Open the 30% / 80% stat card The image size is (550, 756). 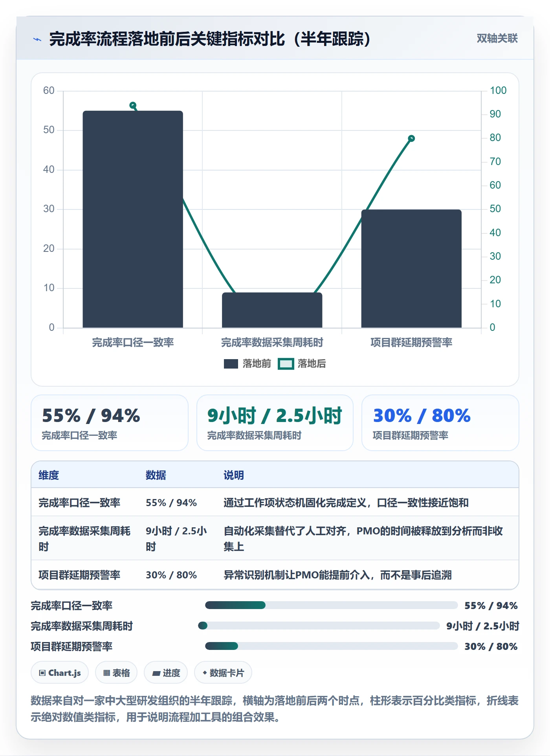[x=440, y=423]
